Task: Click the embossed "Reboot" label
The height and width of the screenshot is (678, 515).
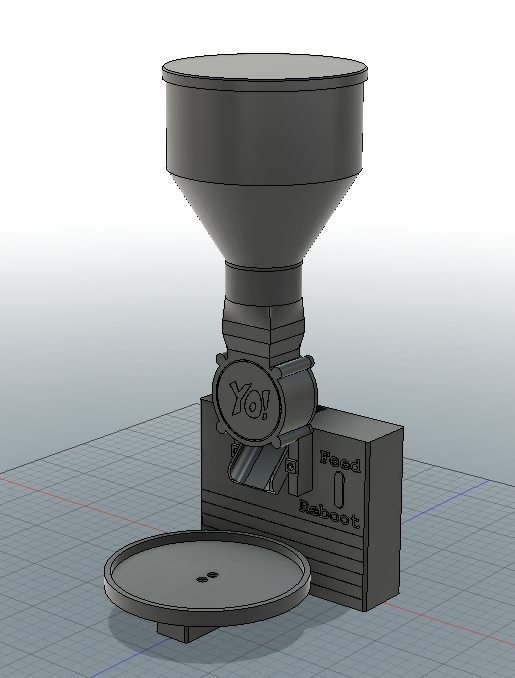Action: (x=329, y=514)
